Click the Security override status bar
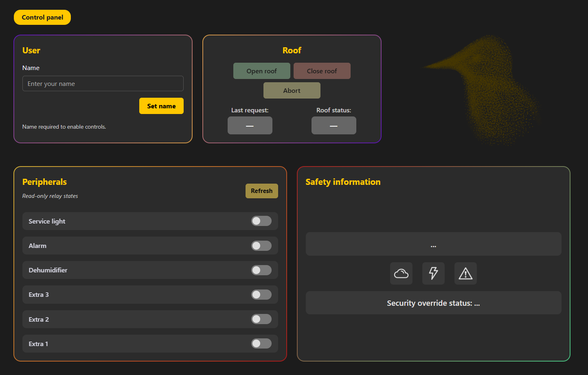Viewport: 588px width, 375px height. tap(433, 303)
